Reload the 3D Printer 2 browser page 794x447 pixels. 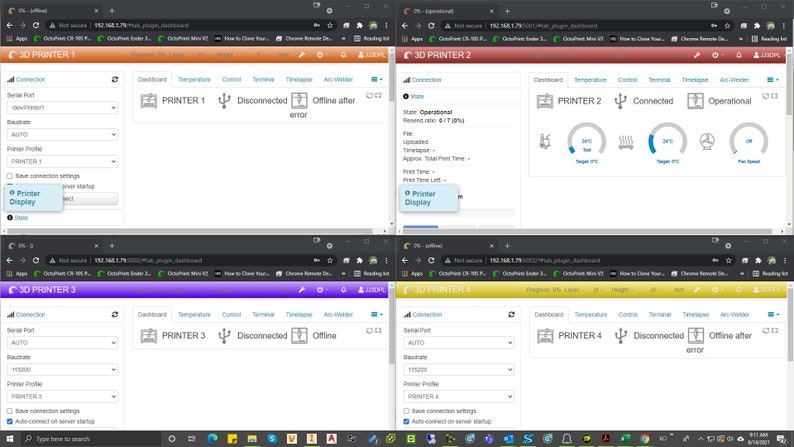coord(431,25)
